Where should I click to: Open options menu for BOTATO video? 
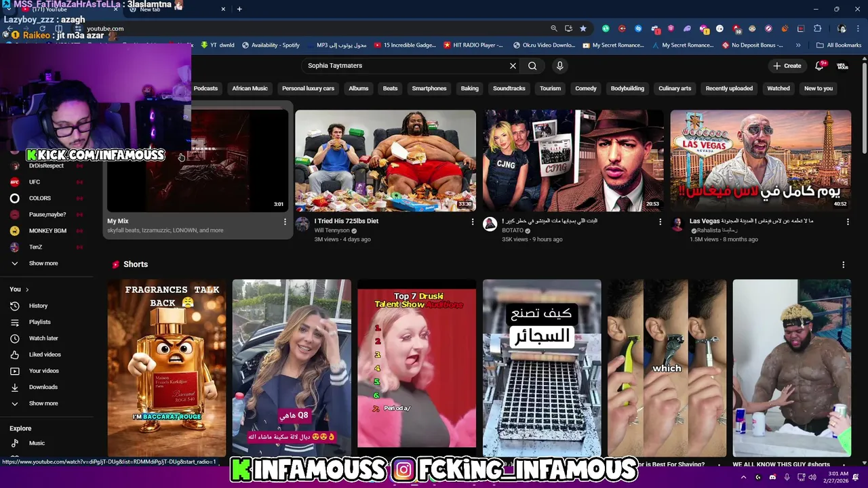660,222
